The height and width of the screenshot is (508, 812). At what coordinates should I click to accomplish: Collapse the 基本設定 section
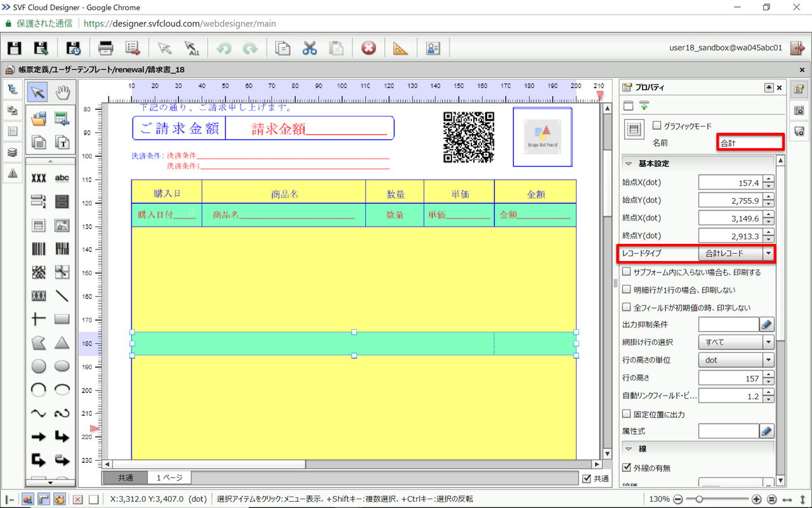coord(629,164)
